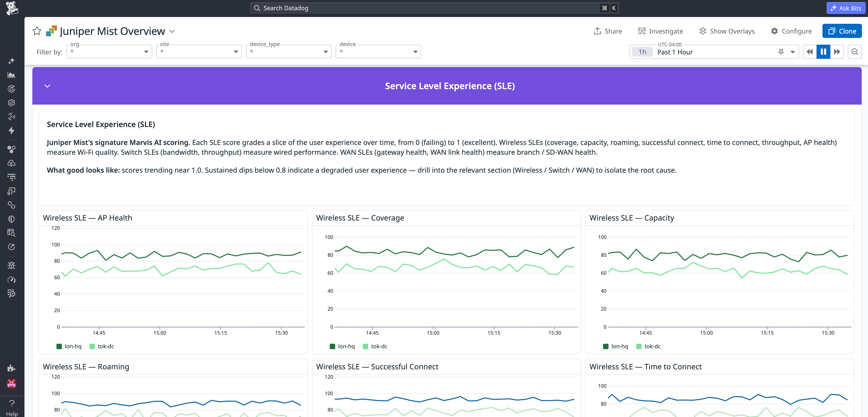Focus the Search Datadog field
868x417 pixels.
tap(434, 8)
